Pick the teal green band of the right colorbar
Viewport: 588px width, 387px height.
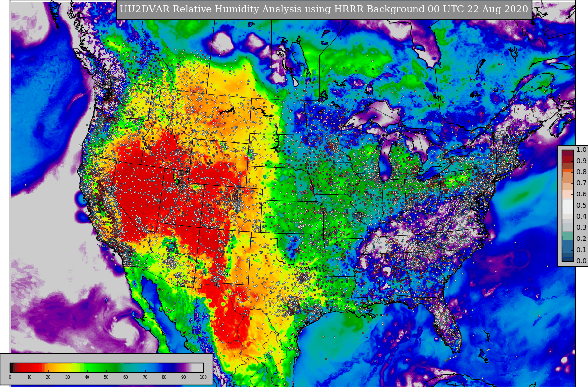(568, 235)
